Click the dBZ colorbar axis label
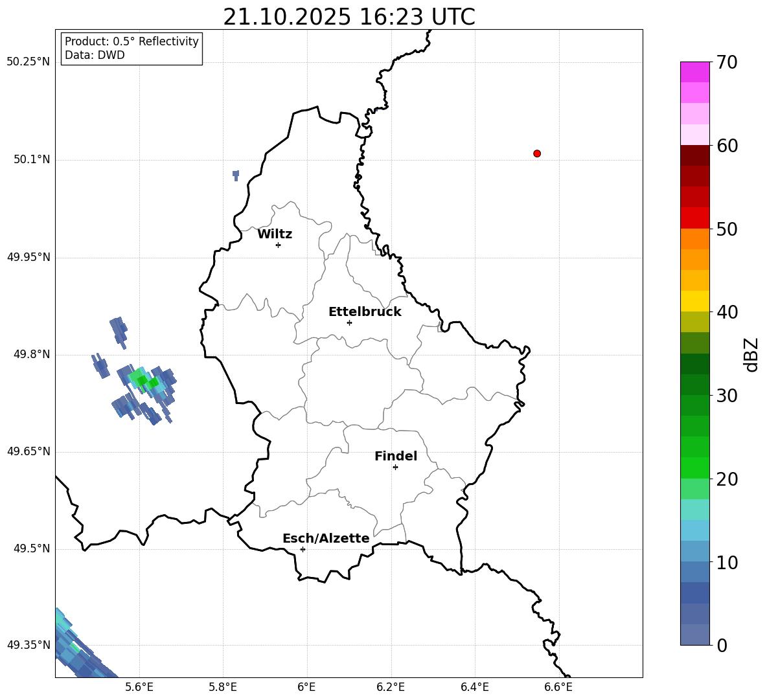This screenshot has height=700, width=767. [751, 354]
